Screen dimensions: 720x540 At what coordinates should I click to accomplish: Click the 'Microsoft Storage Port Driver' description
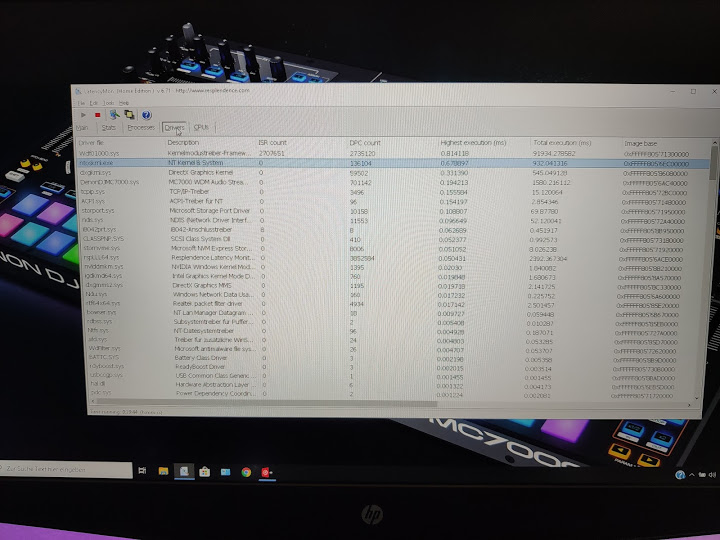(210, 211)
